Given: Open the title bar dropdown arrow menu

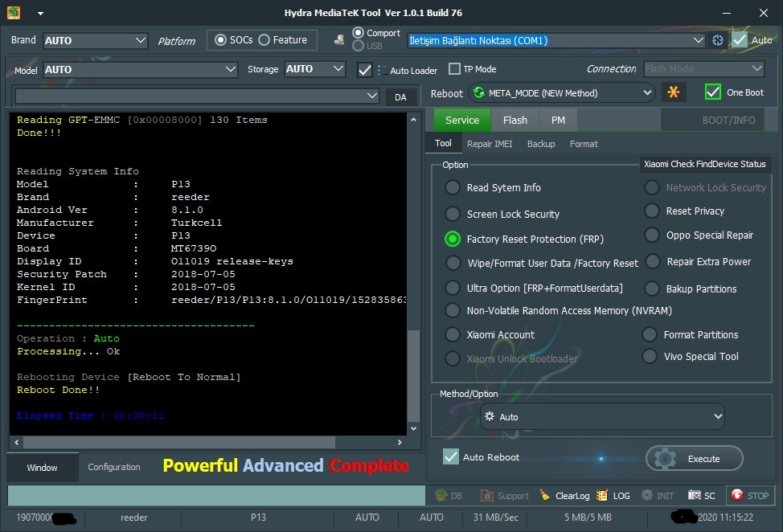Looking at the screenshot, I should click(40, 14).
